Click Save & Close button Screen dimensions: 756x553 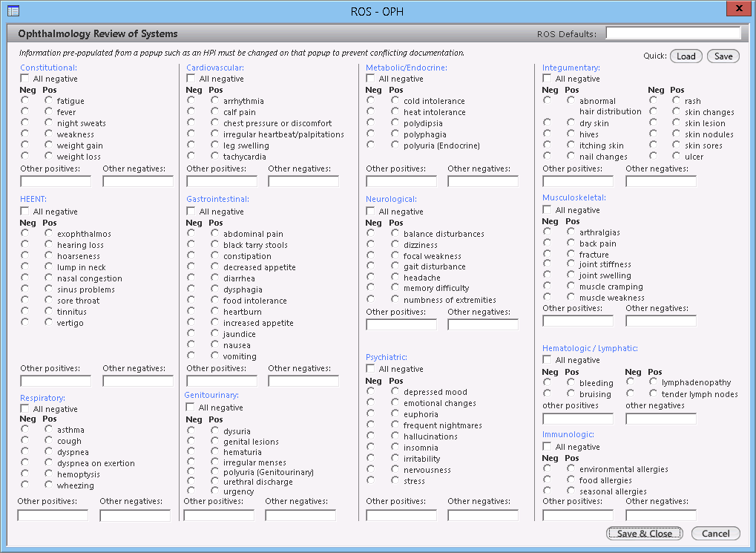(x=644, y=533)
